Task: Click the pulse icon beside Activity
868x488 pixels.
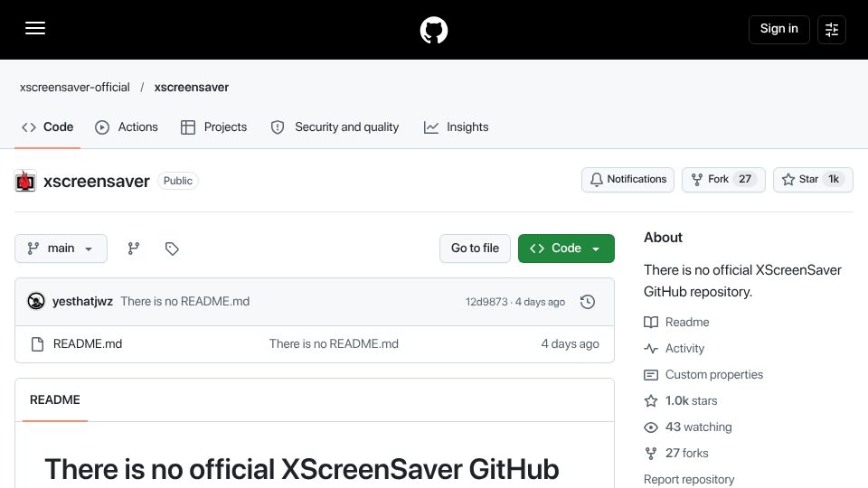Action: click(x=651, y=349)
